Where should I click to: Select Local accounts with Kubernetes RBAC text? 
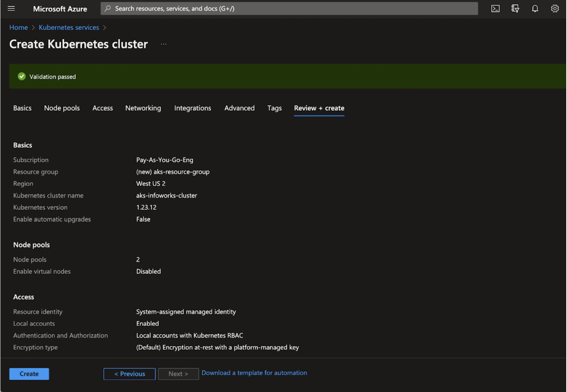click(190, 335)
